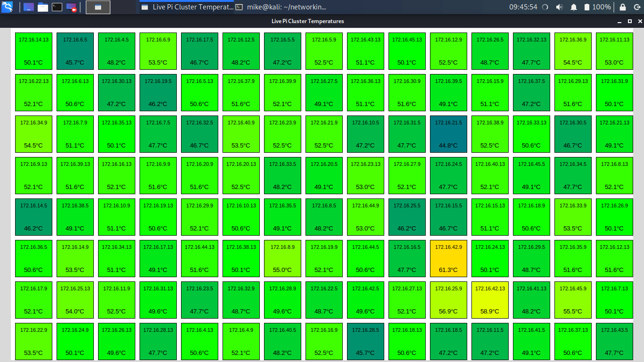The image size is (644, 362).
Task: Launch the terminal emulator from the panel
Action: point(57,7)
